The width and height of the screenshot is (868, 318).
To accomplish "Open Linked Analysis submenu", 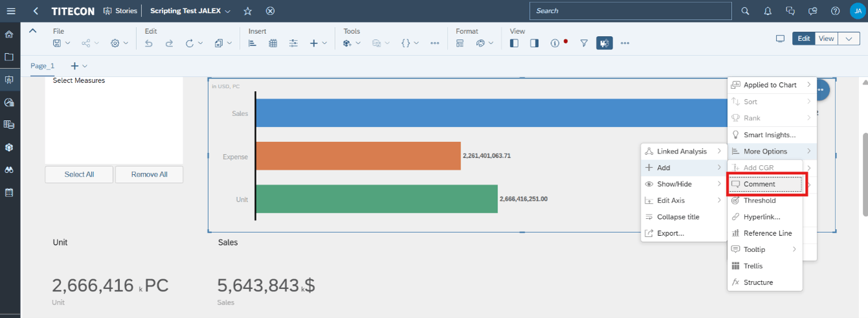I will click(x=684, y=152).
